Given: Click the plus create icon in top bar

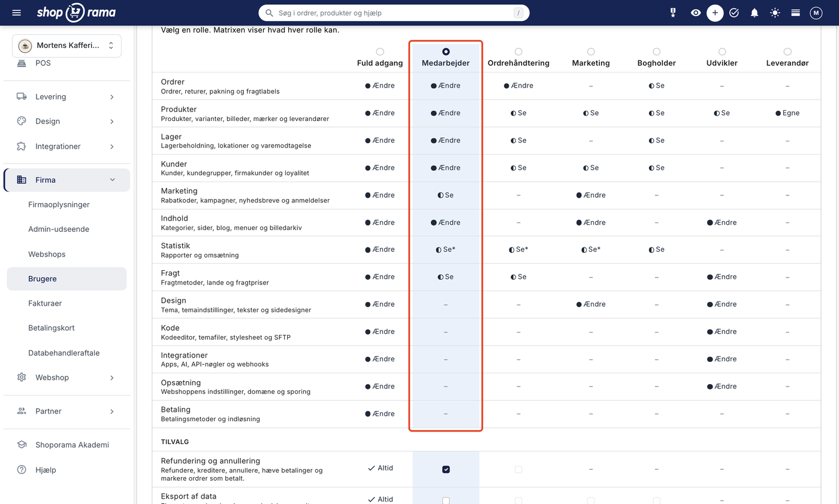Looking at the screenshot, I should coord(715,13).
